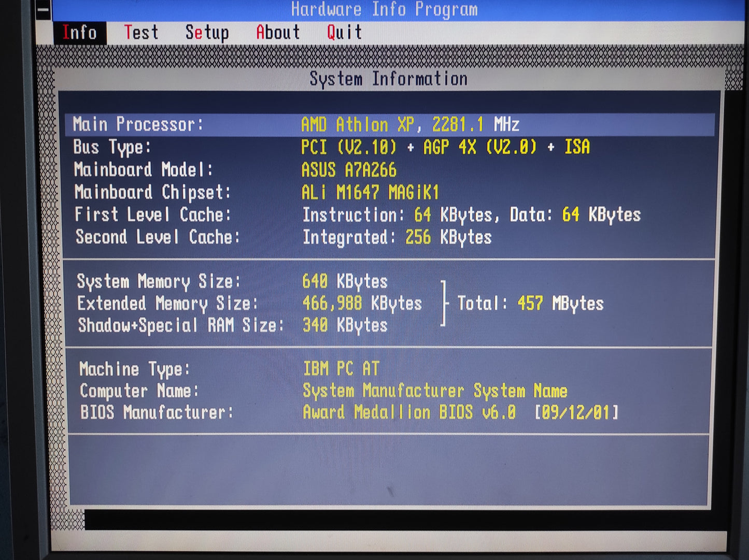Select the First Level Cache label

(x=152, y=215)
